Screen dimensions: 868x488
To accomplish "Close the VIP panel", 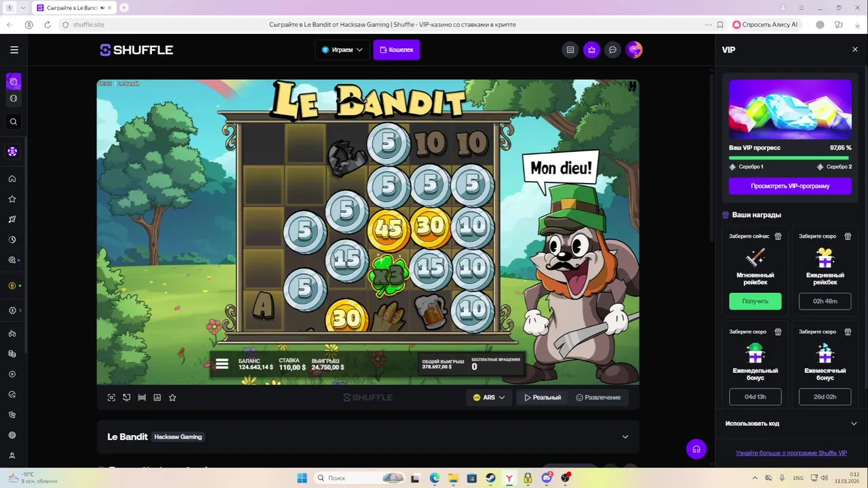I will [855, 49].
